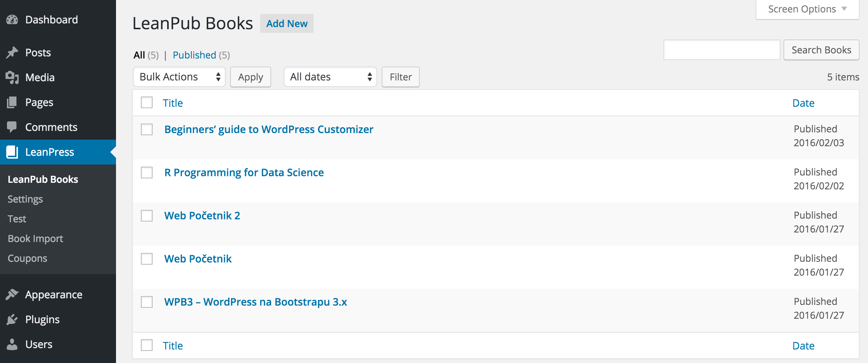868x363 pixels.
Task: Sort by Title in table footer
Action: pyautogui.click(x=173, y=346)
